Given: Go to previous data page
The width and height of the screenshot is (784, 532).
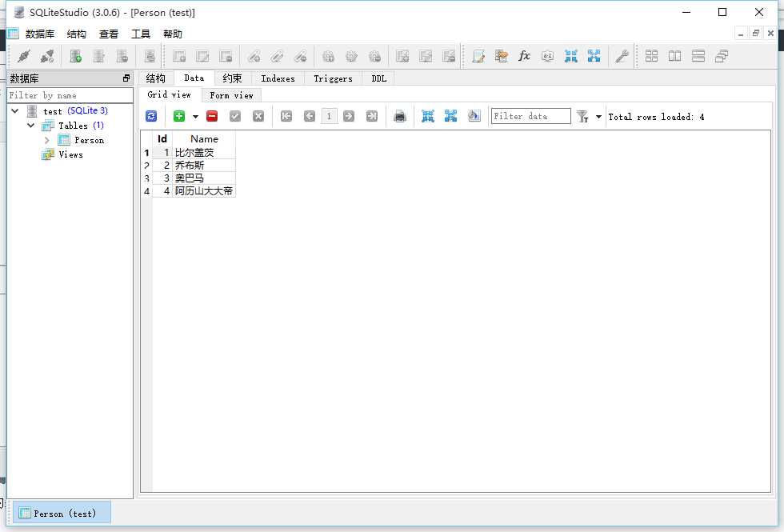Looking at the screenshot, I should [x=310, y=117].
